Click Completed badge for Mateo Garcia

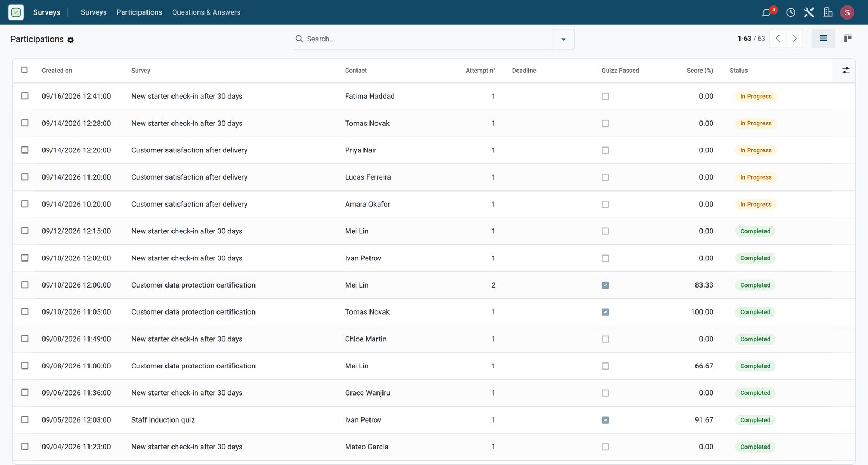[x=755, y=447]
